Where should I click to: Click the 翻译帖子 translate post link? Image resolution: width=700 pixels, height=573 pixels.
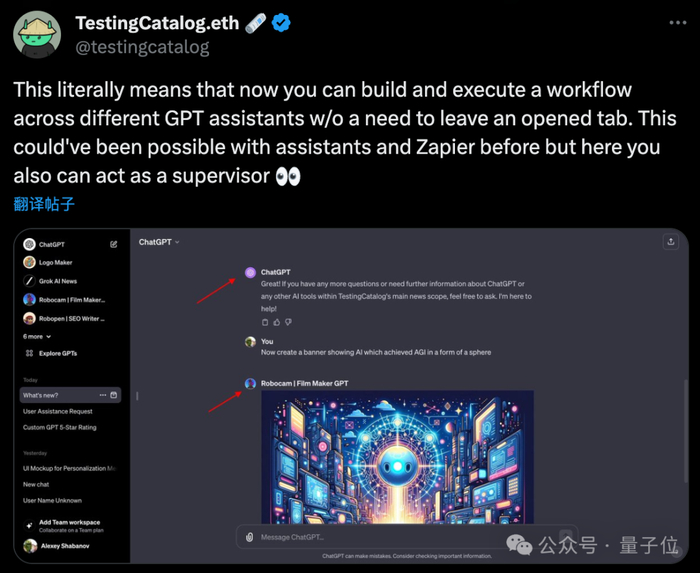click(x=44, y=204)
